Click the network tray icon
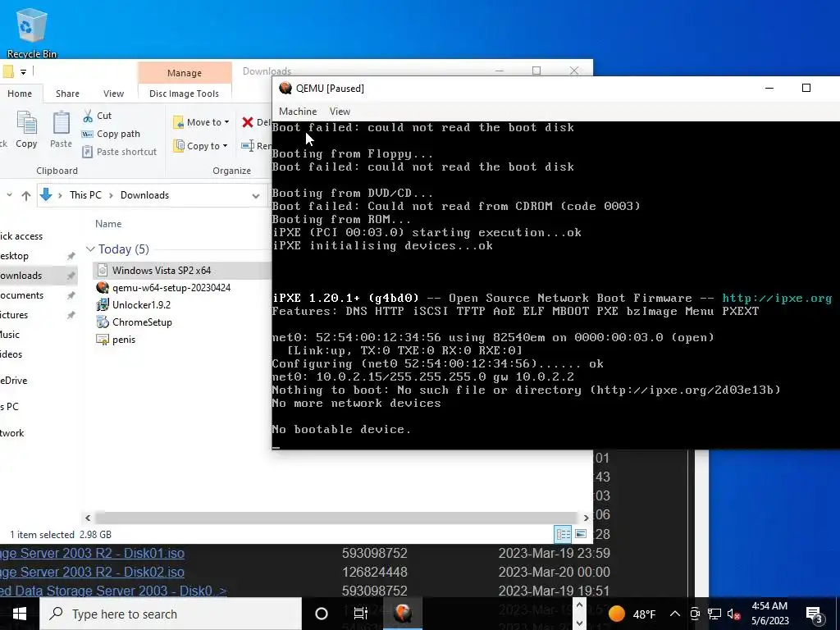840x630 pixels. pos(714,614)
